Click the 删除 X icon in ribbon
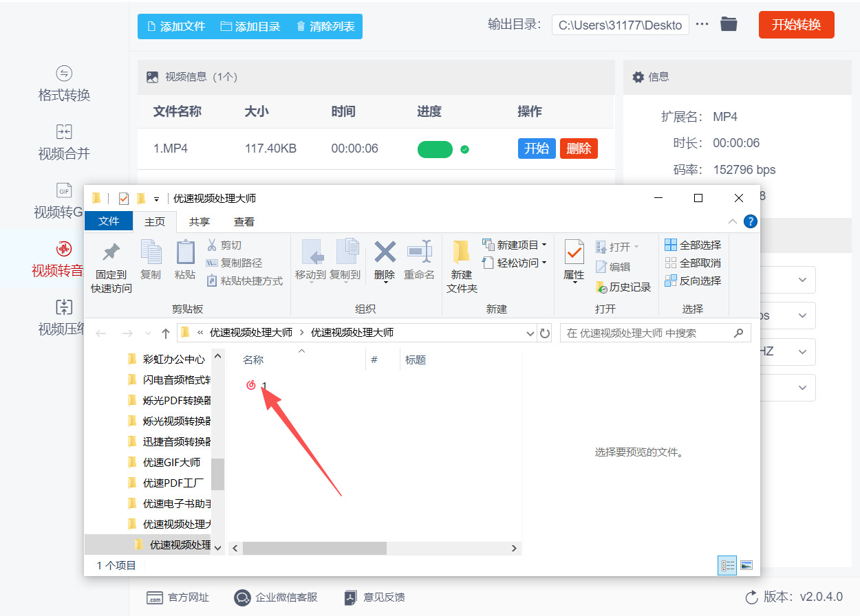860x616 pixels. 385,252
